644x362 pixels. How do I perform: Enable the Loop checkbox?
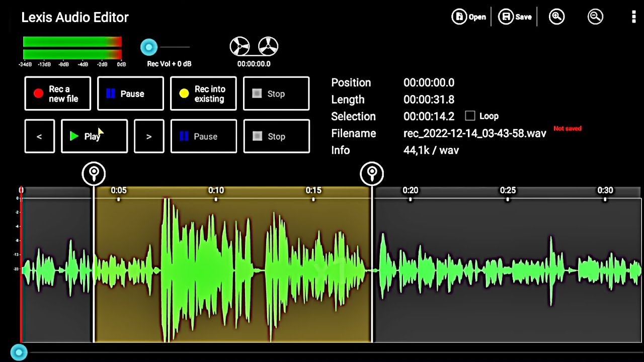[x=470, y=116]
